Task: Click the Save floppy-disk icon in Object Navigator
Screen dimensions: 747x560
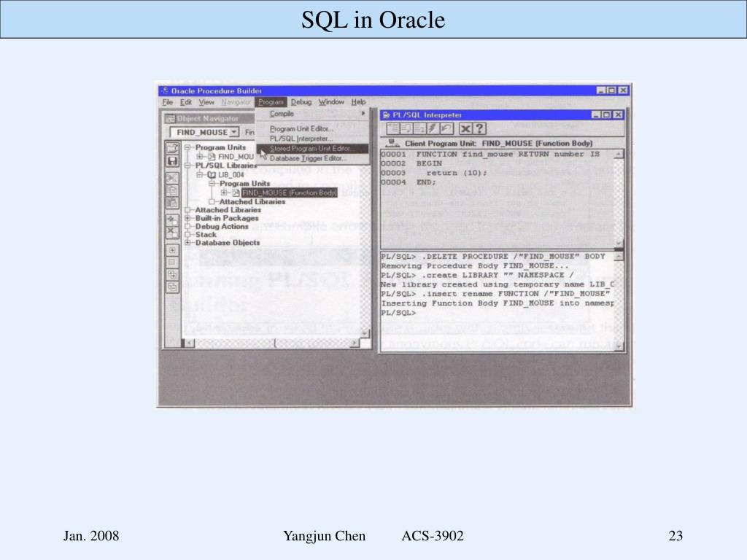Action: 172,160
